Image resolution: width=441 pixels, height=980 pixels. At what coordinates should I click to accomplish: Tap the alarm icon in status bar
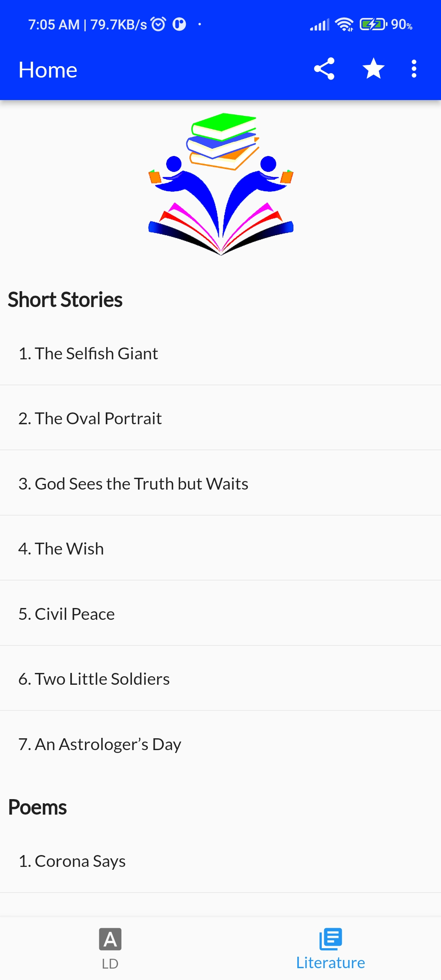pos(158,24)
